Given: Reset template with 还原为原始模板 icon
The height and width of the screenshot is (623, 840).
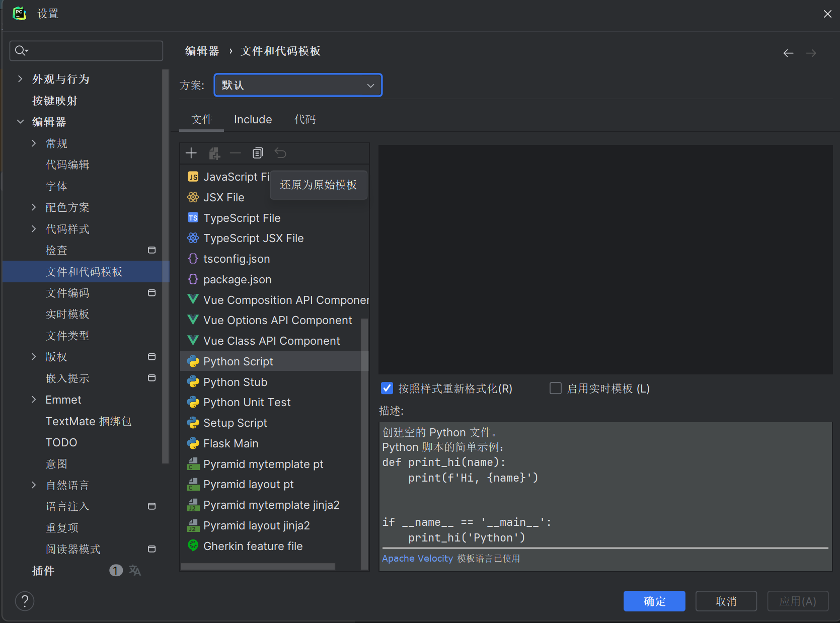Looking at the screenshot, I should coord(280,153).
